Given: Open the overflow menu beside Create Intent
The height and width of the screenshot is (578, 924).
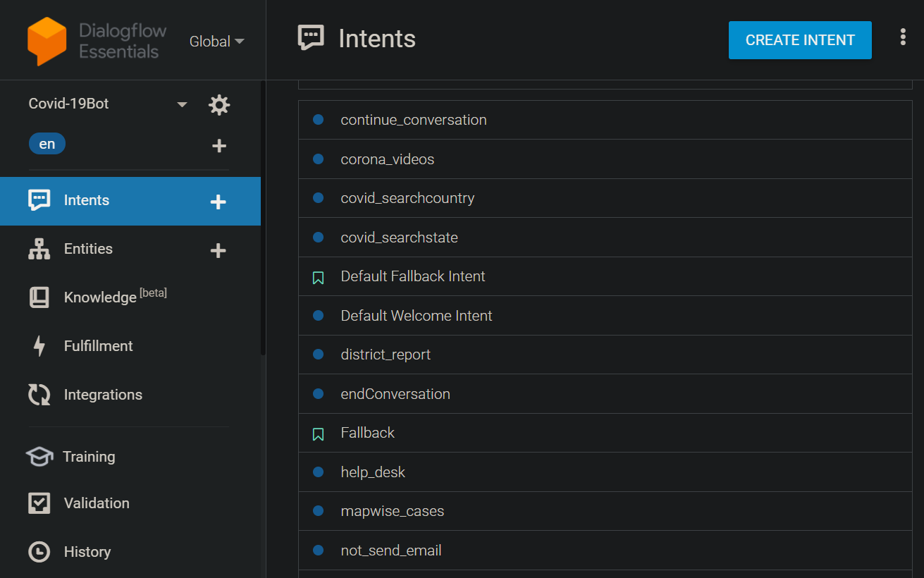Looking at the screenshot, I should (x=903, y=37).
